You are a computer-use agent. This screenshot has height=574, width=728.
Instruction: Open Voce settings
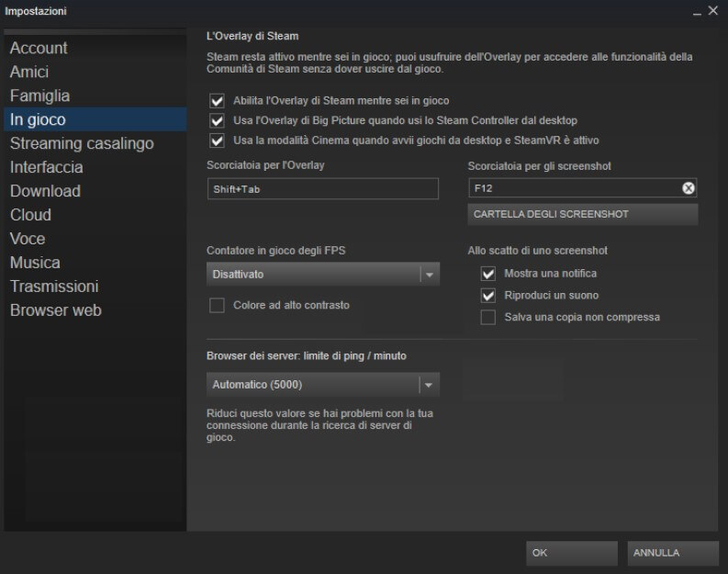point(95,239)
